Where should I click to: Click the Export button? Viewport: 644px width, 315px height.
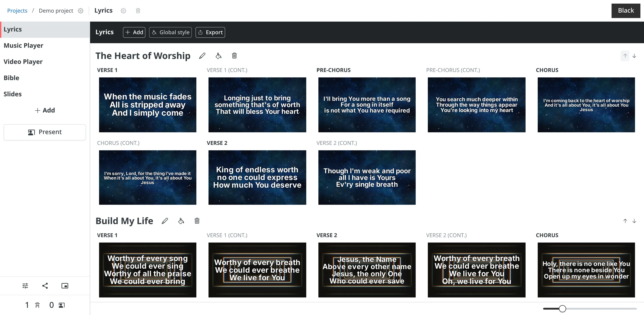[x=210, y=32]
